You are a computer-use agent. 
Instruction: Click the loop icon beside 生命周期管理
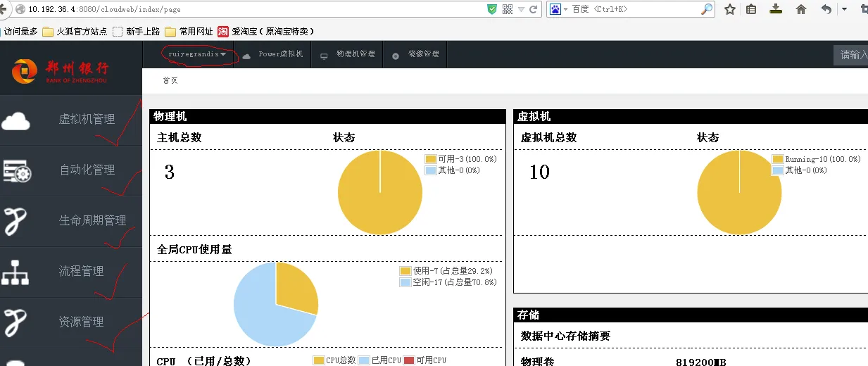(x=15, y=221)
